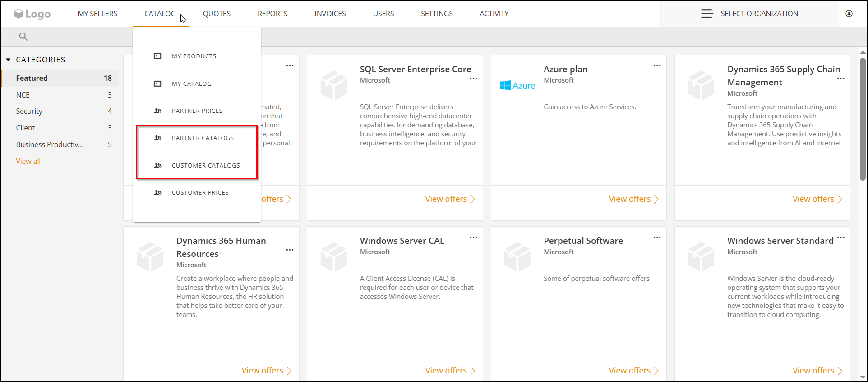Screen dimensions: 868x382
Task: Select the Featured category
Action: [x=60, y=78]
